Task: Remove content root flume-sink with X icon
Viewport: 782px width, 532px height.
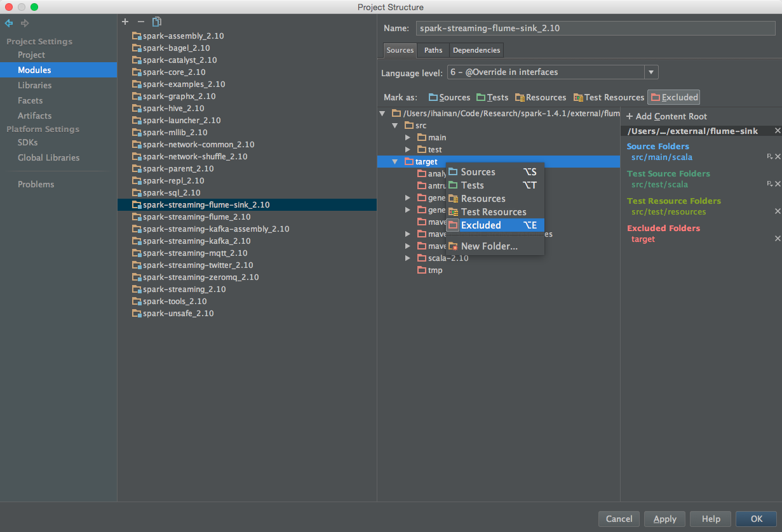Action: coord(778,131)
